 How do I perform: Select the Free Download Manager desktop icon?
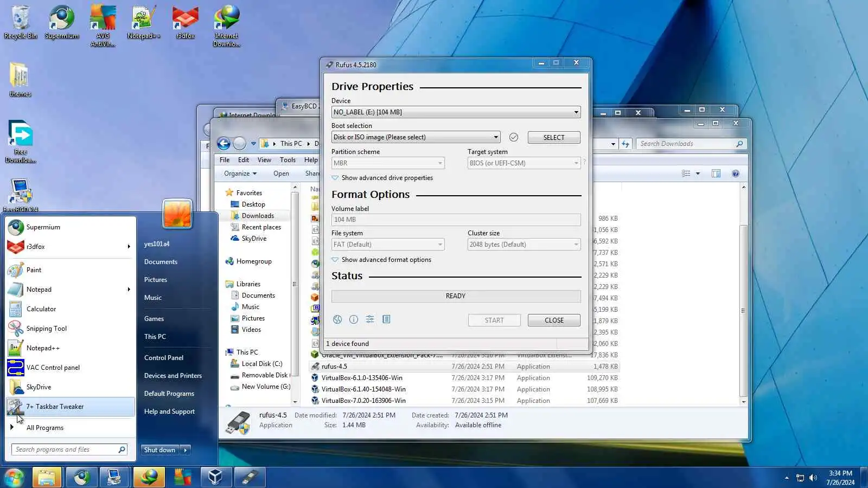point(21,142)
